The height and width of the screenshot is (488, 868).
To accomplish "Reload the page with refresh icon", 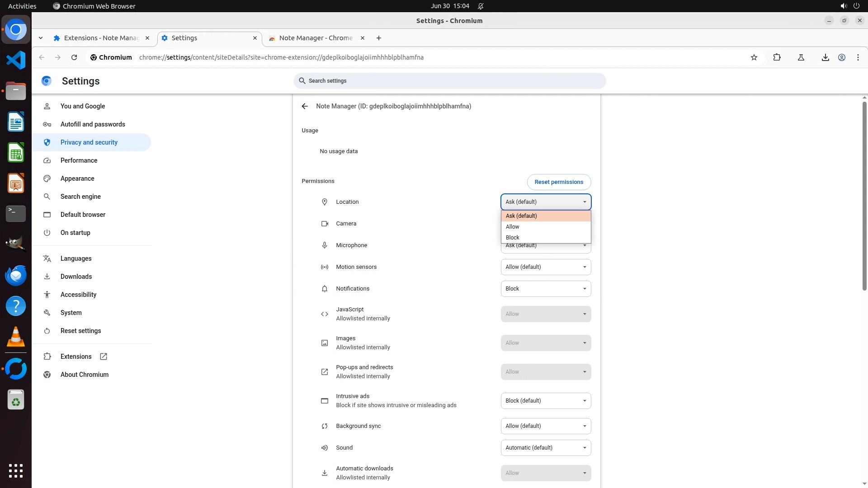I will tap(74, 57).
